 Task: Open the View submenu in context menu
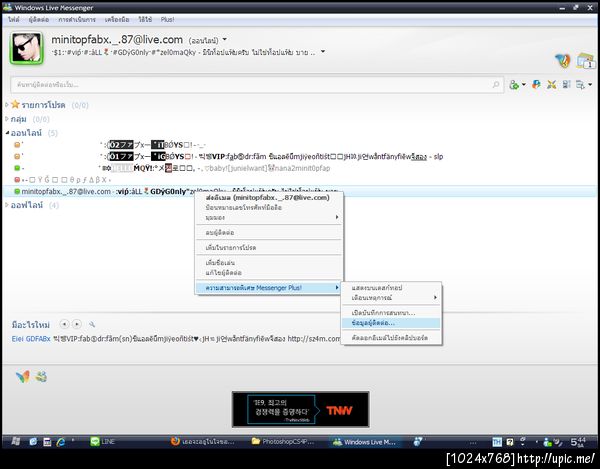click(x=267, y=217)
